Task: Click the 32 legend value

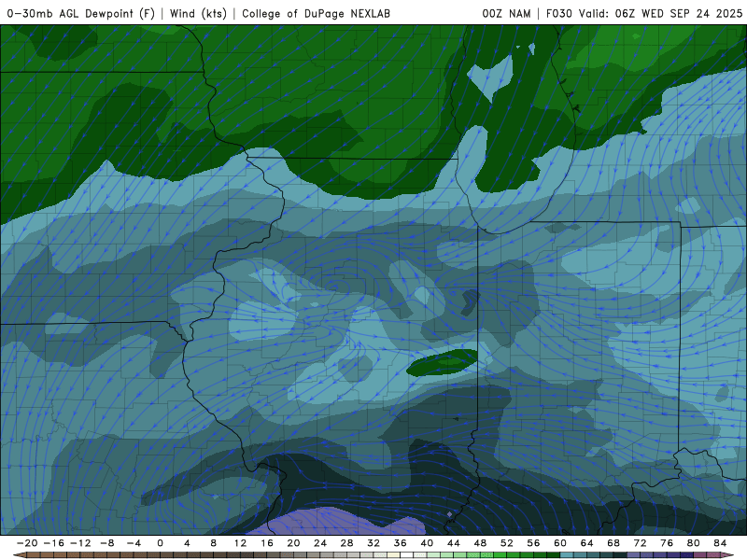Action: pos(373,543)
